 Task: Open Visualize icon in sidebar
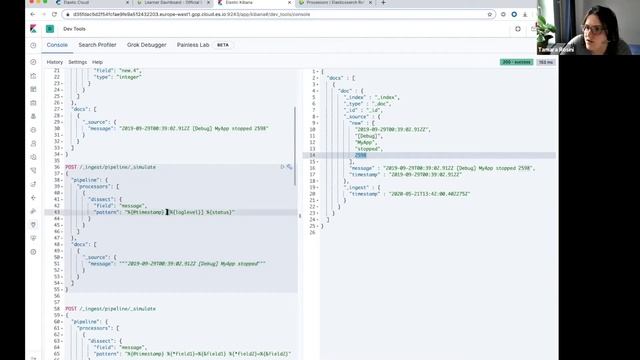[33, 76]
